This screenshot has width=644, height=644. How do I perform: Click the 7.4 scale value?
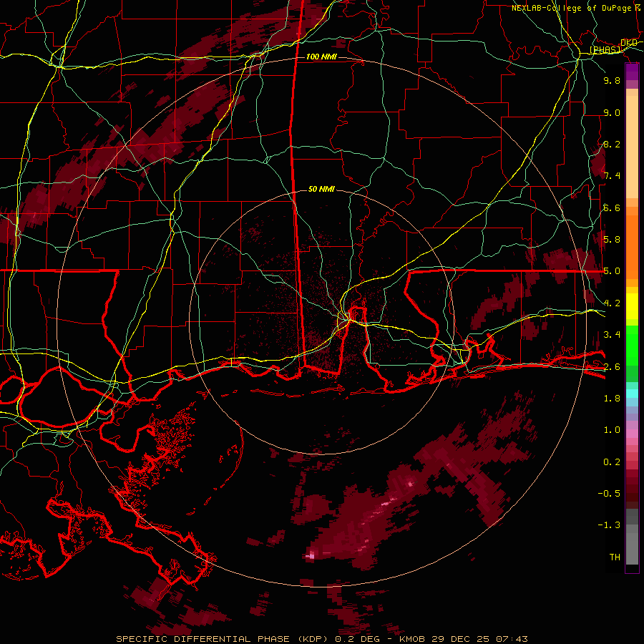click(x=612, y=176)
